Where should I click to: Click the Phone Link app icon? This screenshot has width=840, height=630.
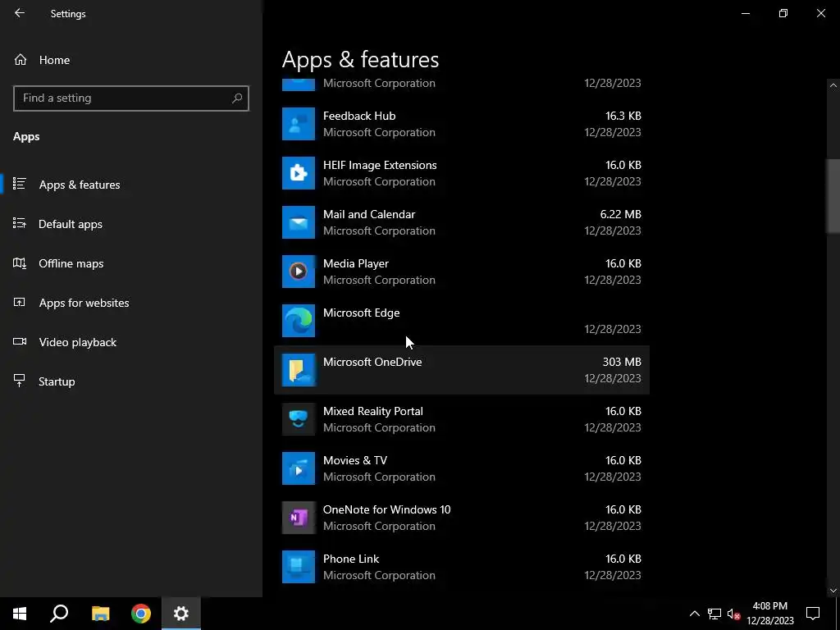coord(299,567)
